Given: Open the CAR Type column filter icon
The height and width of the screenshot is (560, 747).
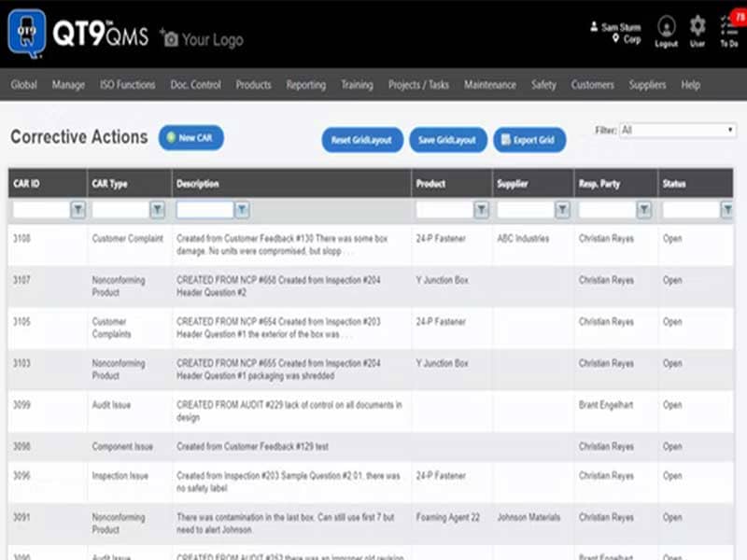Looking at the screenshot, I should [x=157, y=209].
